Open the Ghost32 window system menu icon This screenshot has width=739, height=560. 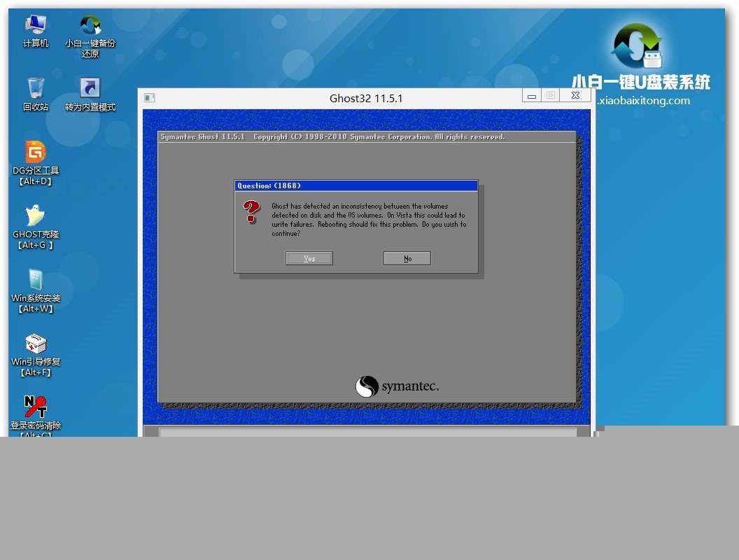[149, 98]
